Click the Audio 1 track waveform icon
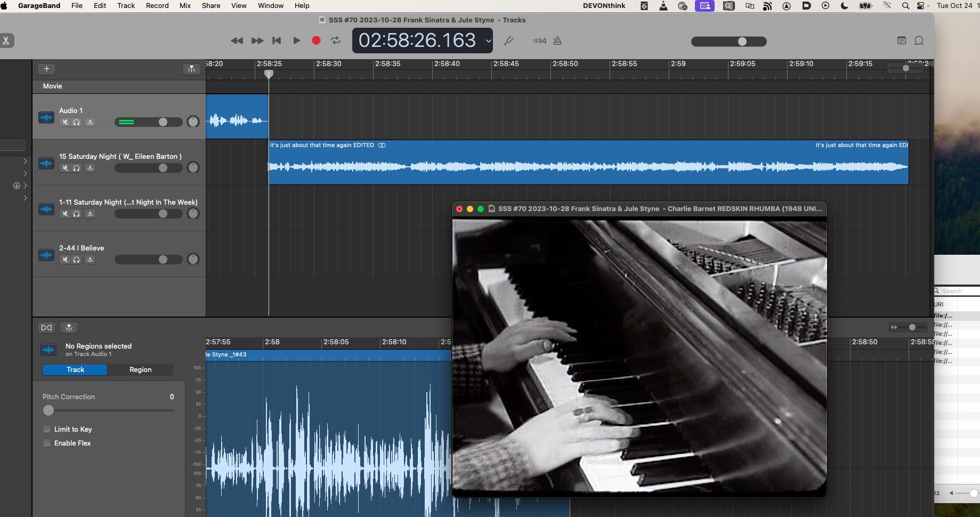980x517 pixels. 46,117
